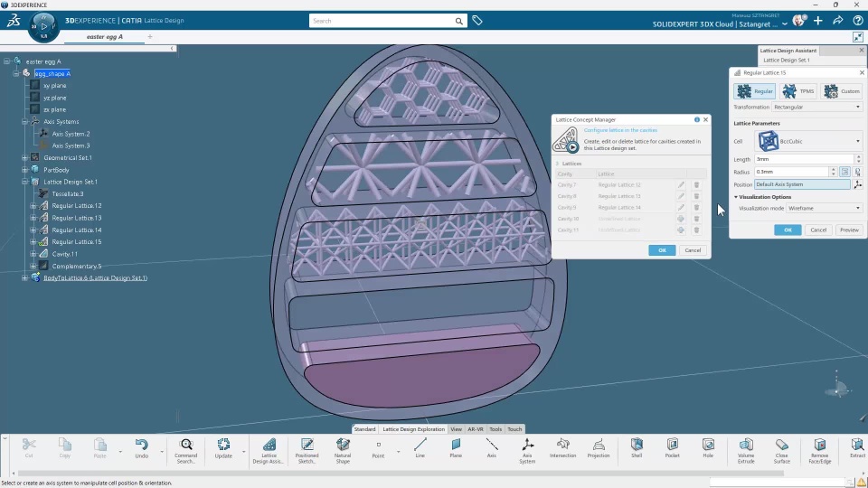Collapse the Axis Systems tree node
This screenshot has height=488, width=868.
click(25, 122)
